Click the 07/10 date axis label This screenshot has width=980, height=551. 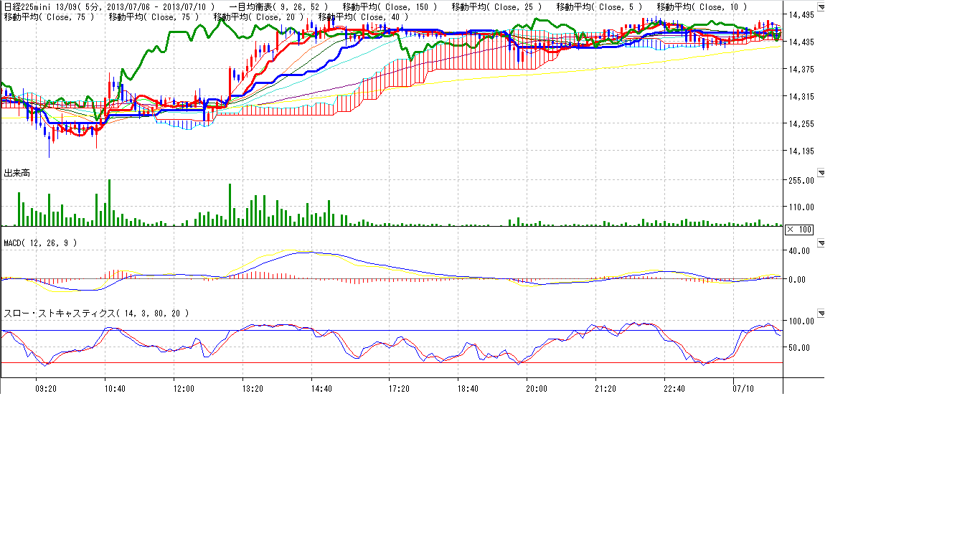743,388
